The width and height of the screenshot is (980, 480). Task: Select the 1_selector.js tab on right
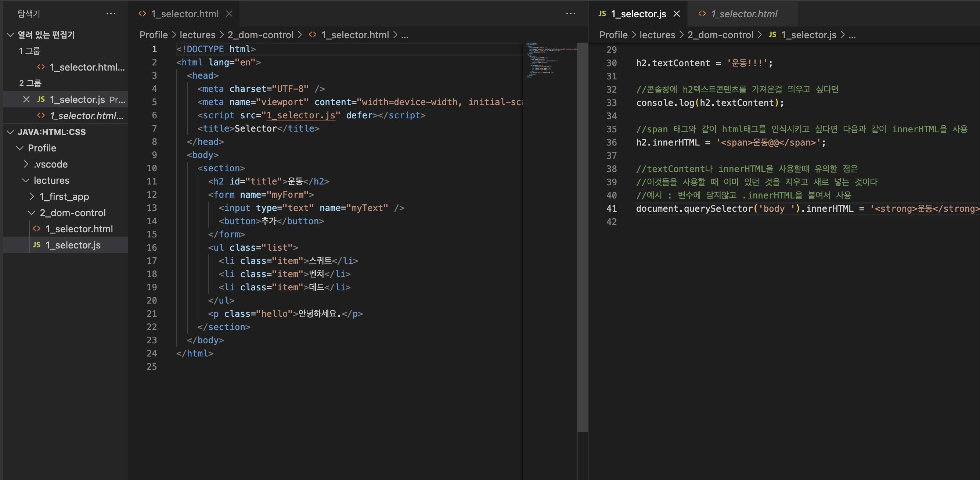(638, 14)
